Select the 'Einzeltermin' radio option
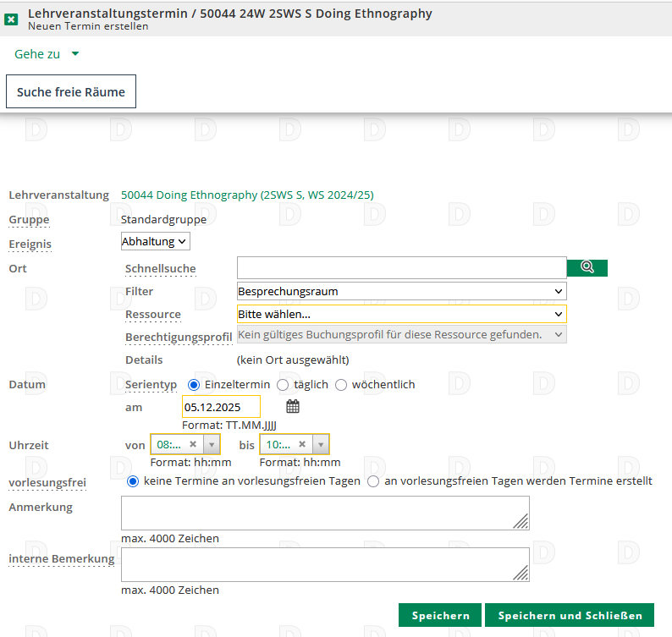 [x=194, y=385]
